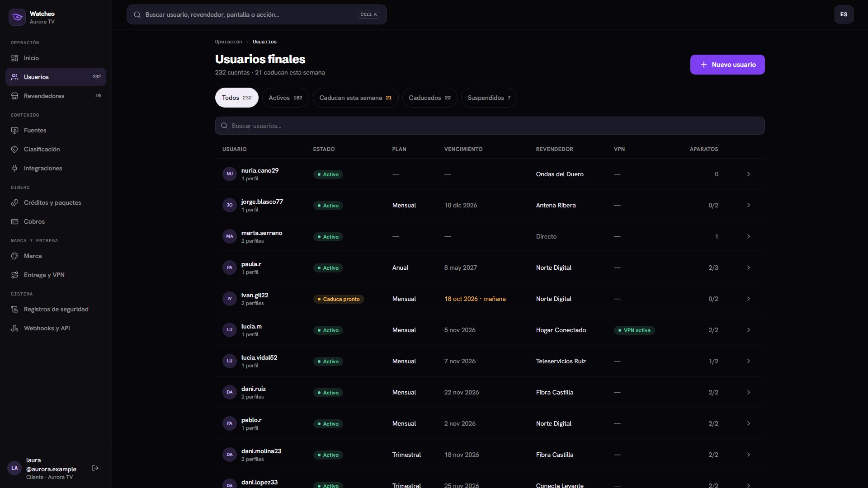Image resolution: width=868 pixels, height=488 pixels.
Task: Filter by Suspendidos 7 tab
Action: point(489,98)
